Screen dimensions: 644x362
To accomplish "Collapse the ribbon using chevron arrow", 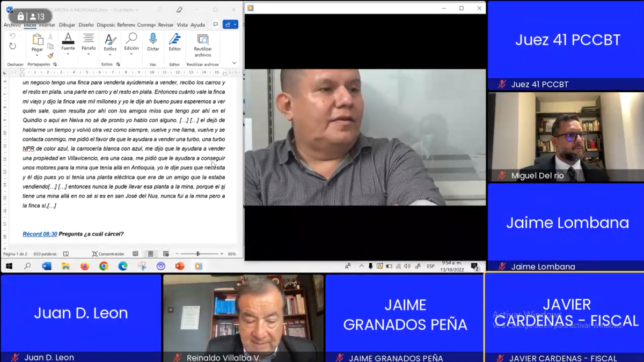I will (234, 63).
